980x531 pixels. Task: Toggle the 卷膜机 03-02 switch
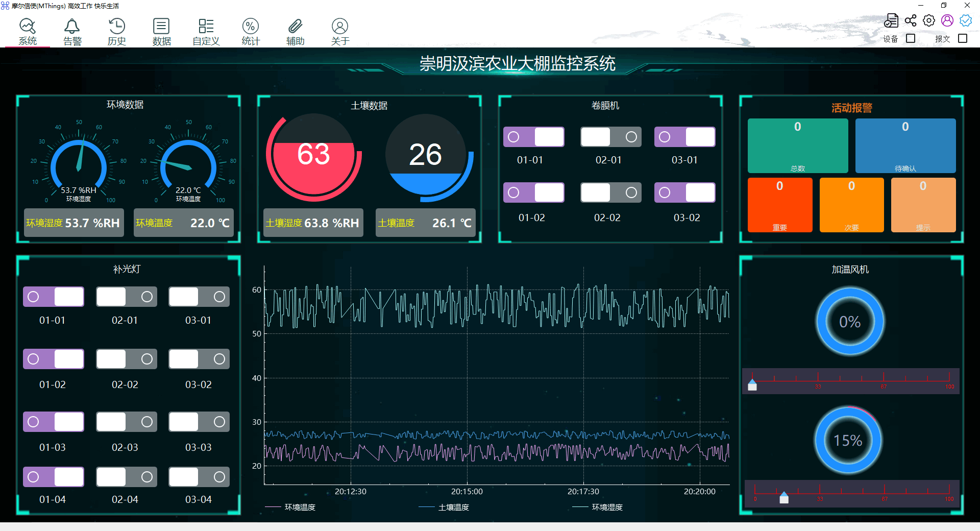pos(684,192)
